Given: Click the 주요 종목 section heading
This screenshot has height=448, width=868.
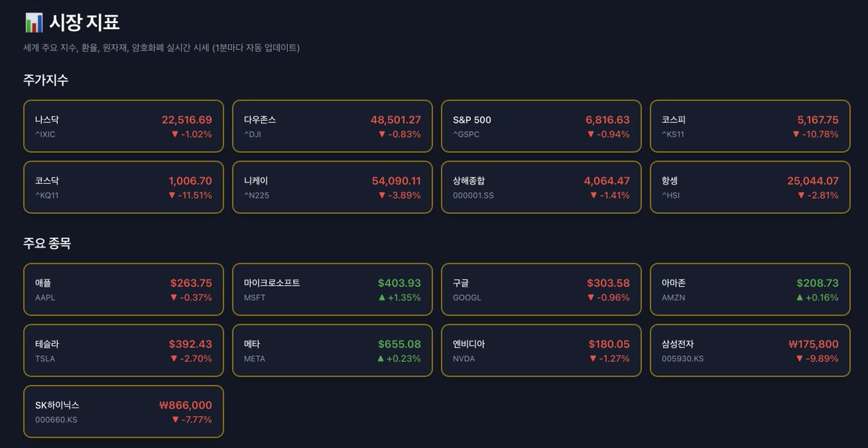Looking at the screenshot, I should [47, 244].
